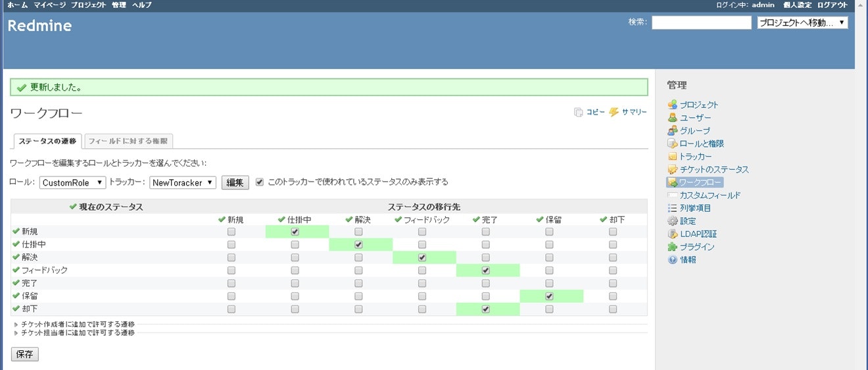
Task: Click the 管理 sidebar heading
Action: pos(677,86)
